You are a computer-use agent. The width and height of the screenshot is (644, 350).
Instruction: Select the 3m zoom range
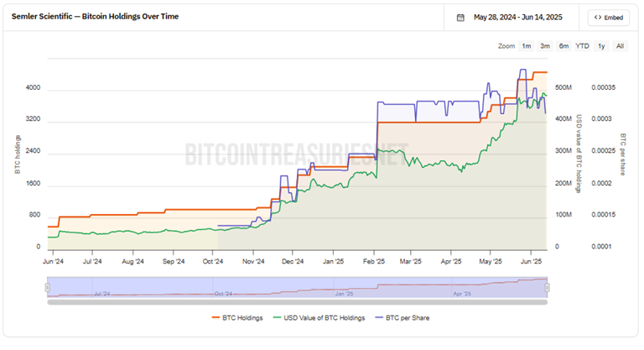(x=545, y=46)
